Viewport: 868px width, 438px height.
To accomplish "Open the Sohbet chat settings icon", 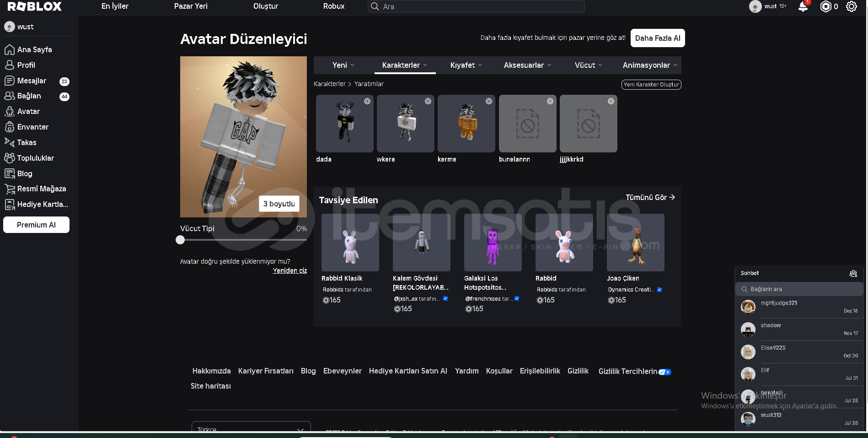I will point(853,273).
